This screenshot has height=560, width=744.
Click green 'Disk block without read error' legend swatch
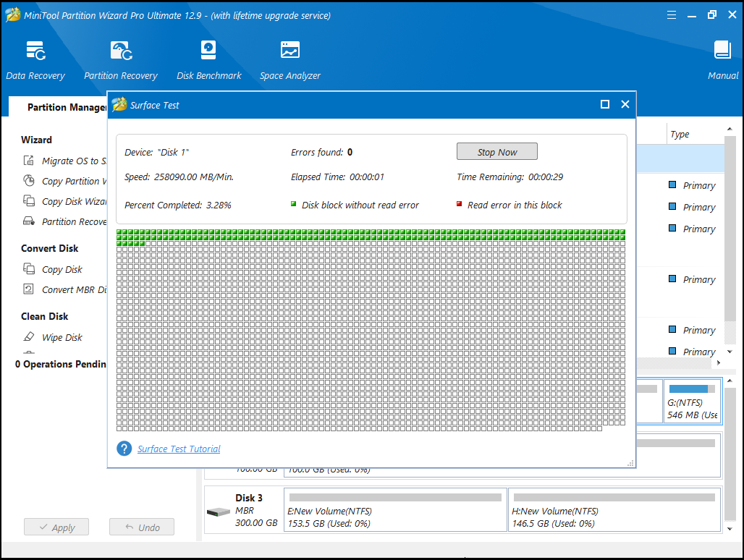coord(293,204)
